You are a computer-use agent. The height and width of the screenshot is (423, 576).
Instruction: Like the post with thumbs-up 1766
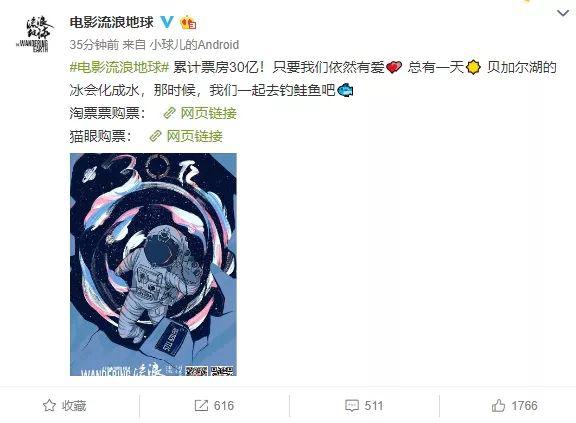point(498,405)
